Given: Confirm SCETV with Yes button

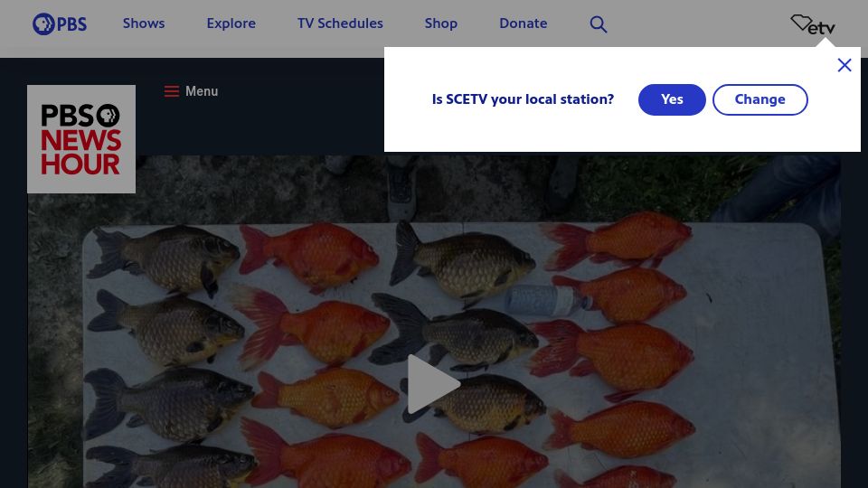Looking at the screenshot, I should [x=672, y=99].
